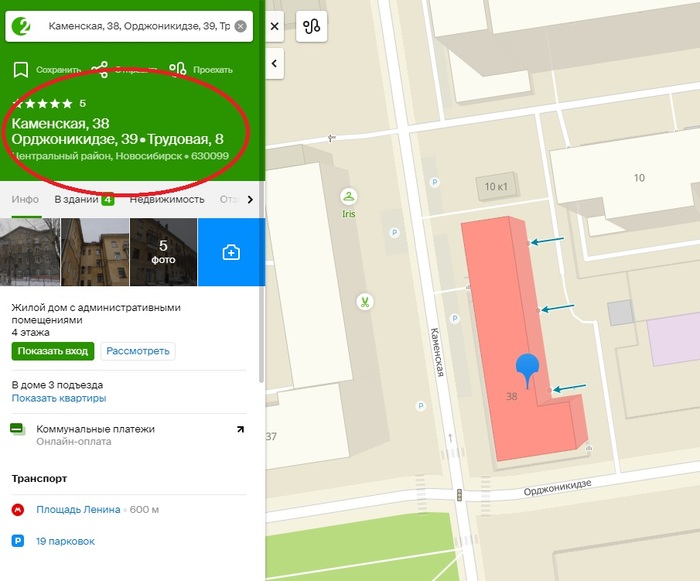
Task: Collapse the side panel with chevron
Action: (275, 64)
